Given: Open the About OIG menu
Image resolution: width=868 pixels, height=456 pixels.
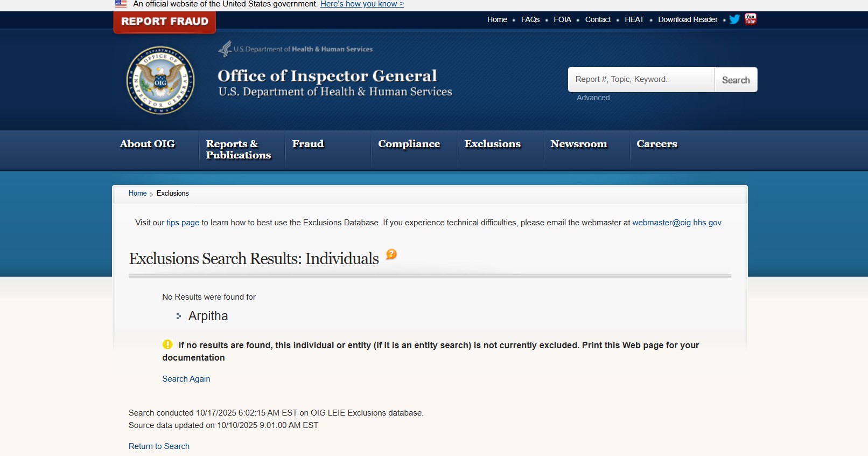Looking at the screenshot, I should 148,144.
